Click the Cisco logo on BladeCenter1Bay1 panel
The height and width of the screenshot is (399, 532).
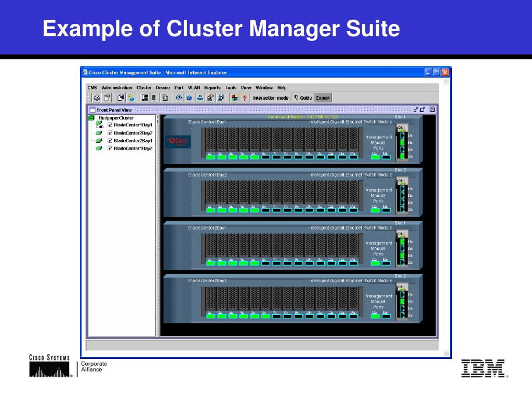pyautogui.click(x=178, y=141)
